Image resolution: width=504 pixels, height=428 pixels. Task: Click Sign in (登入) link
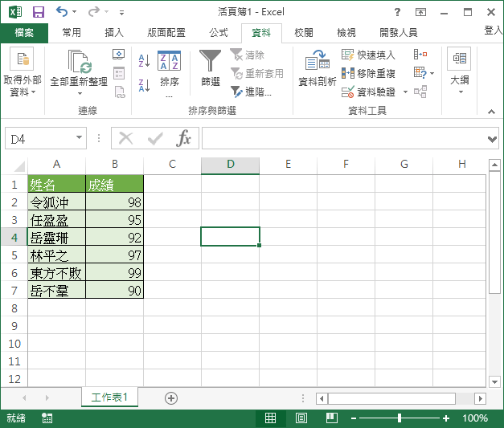[494, 31]
